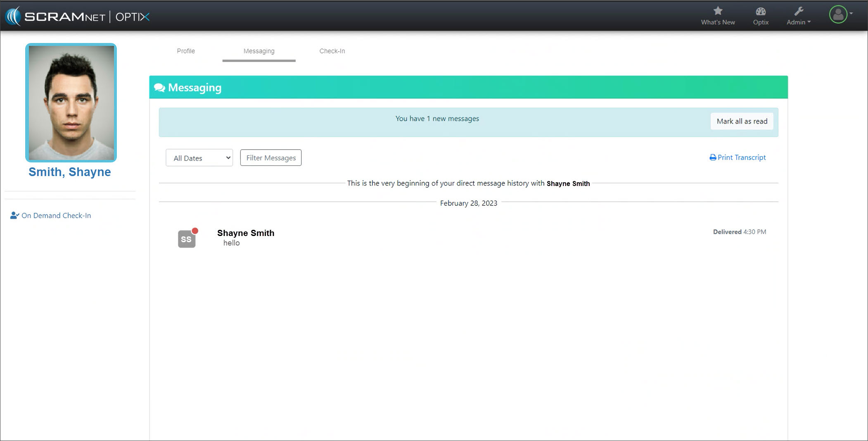
Task: Switch to the Profile tab
Action: click(x=186, y=51)
